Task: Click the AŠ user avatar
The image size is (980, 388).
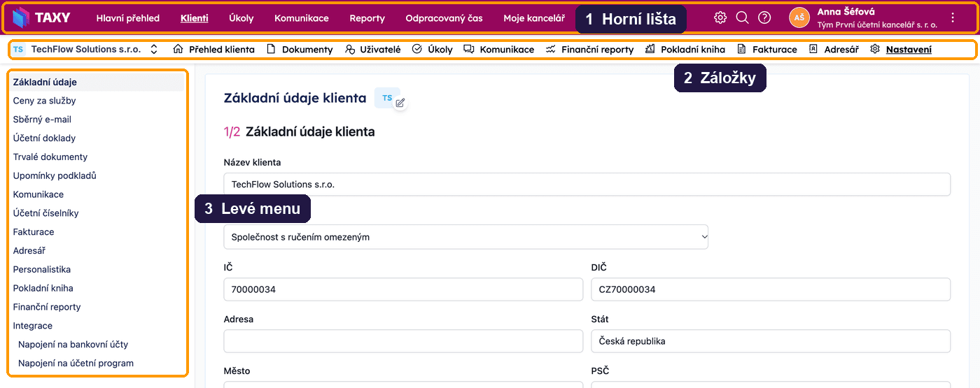Action: [x=799, y=17]
